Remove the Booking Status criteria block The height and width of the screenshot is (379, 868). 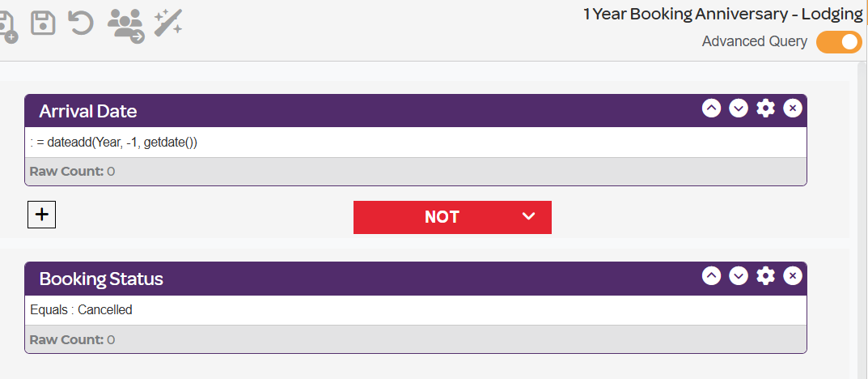point(793,275)
